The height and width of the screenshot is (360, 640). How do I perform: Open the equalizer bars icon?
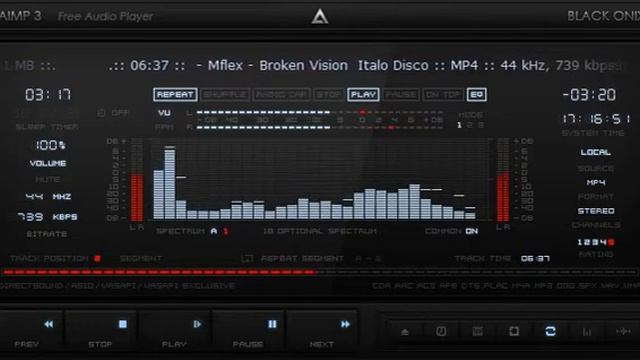[587, 331]
